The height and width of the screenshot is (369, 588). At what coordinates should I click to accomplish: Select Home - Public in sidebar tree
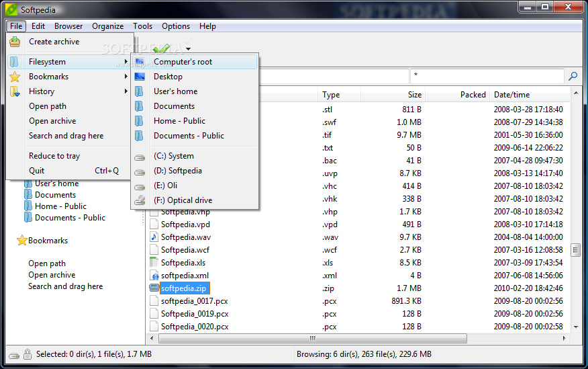pos(60,206)
